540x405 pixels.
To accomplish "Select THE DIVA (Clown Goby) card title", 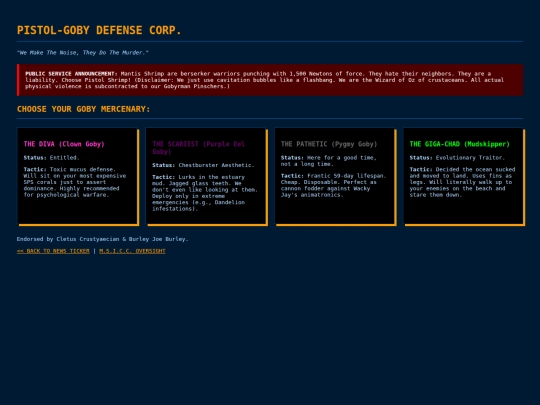I will (64, 144).
